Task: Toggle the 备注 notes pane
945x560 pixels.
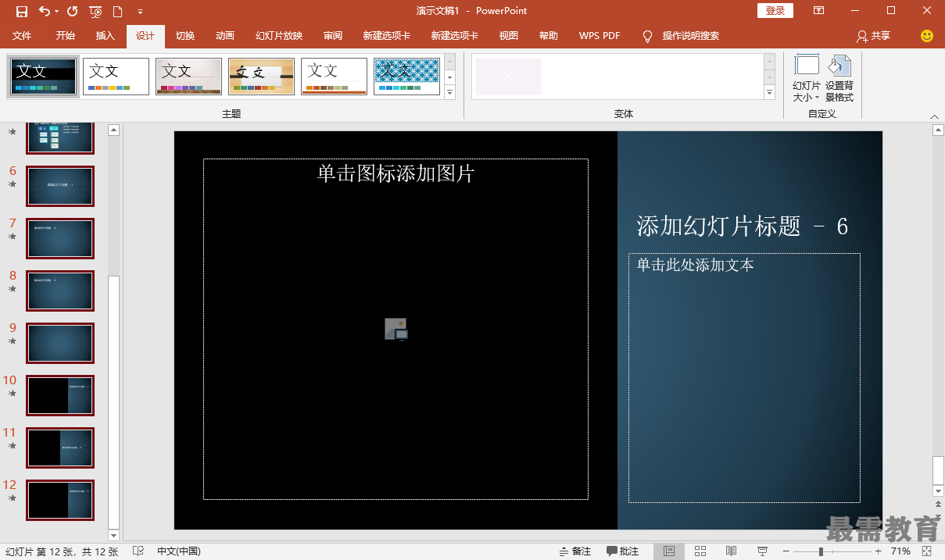Action: pos(575,551)
